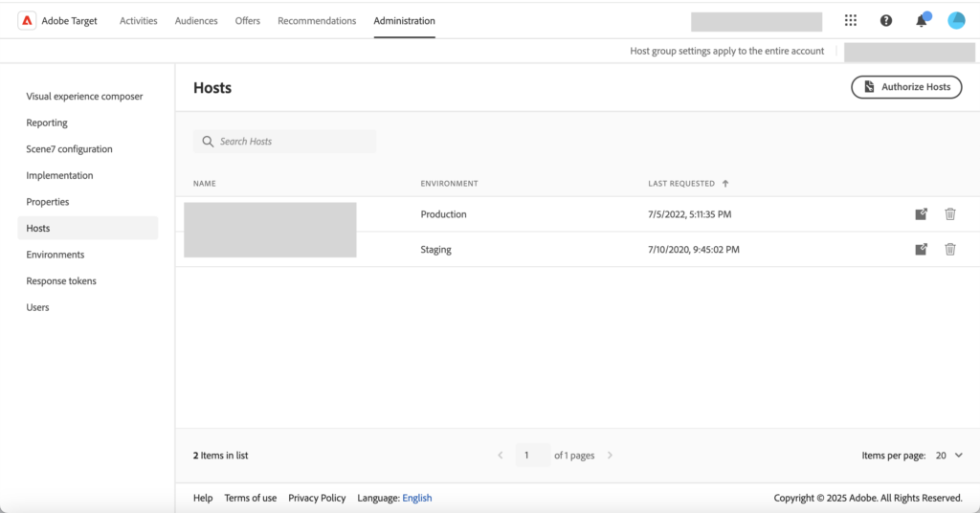Open the Recommendations tab

pyautogui.click(x=317, y=21)
